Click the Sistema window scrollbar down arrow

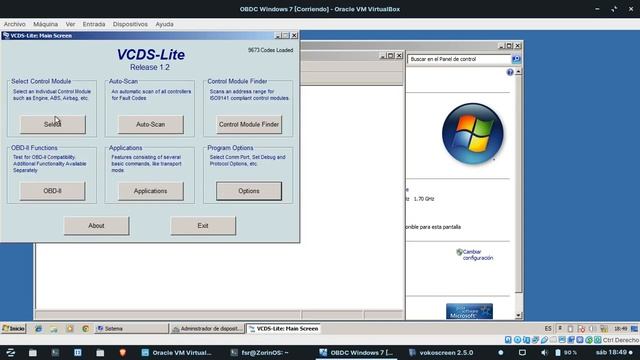[x=518, y=316]
